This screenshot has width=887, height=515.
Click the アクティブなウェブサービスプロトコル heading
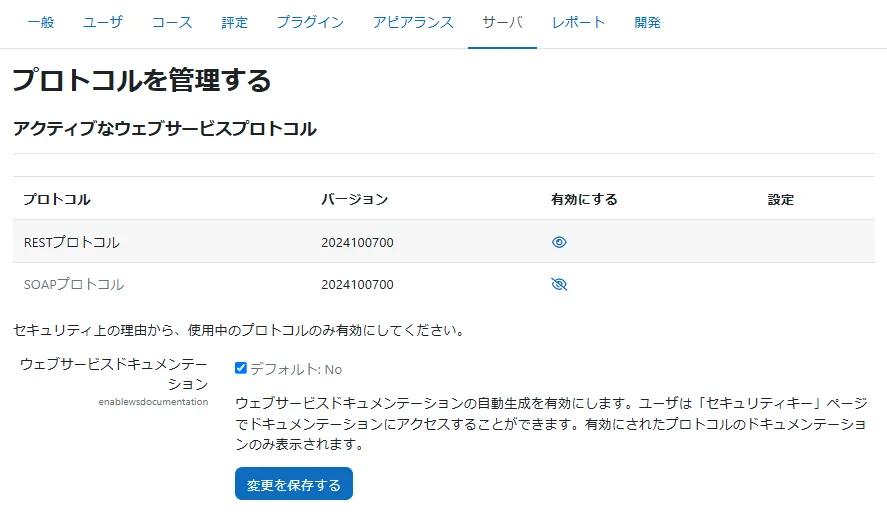165,128
